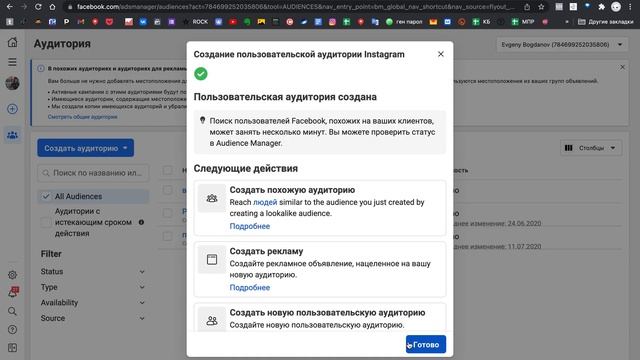This screenshot has height=360, width=640.
Task: Select the Создать похожую аудиторию card icon
Action: 212,198
